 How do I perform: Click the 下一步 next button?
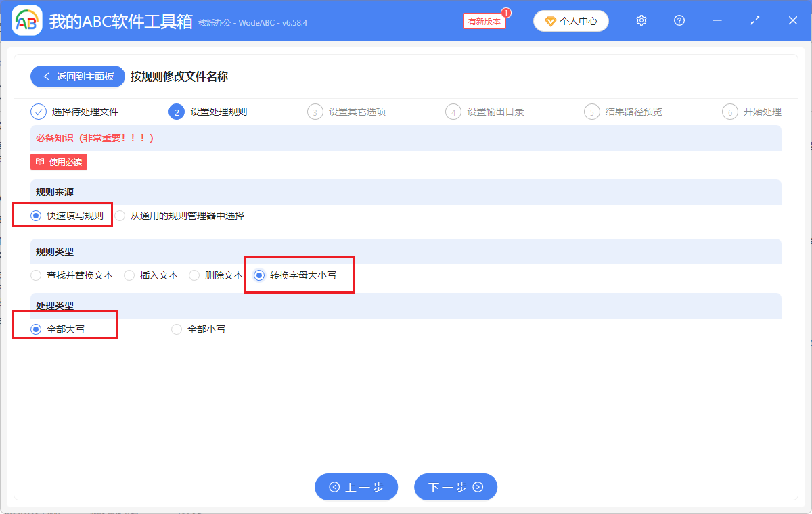click(455, 486)
